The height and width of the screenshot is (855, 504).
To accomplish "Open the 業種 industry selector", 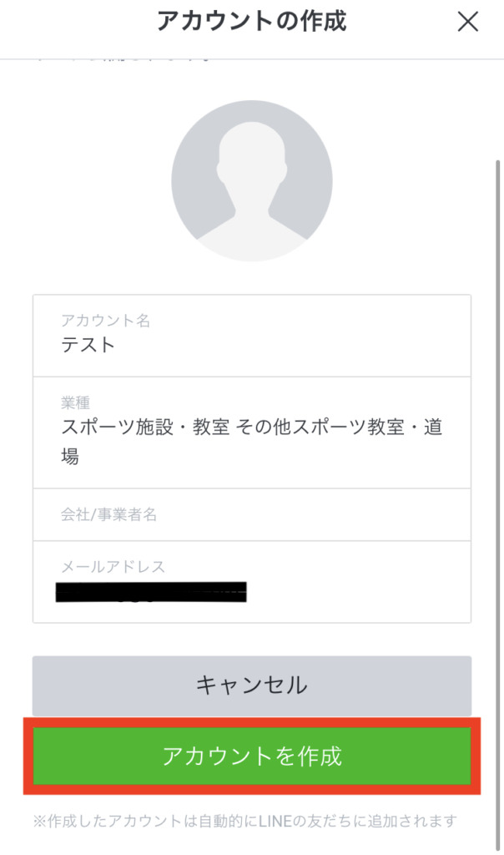I will click(251, 432).
